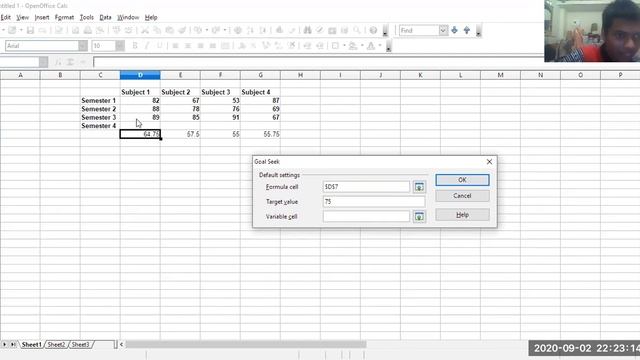
Task: Open the Data menu
Action: click(x=105, y=18)
